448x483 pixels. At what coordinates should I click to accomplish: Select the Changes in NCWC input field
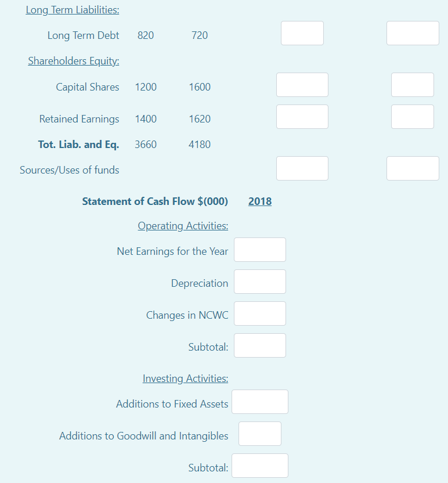coord(259,313)
